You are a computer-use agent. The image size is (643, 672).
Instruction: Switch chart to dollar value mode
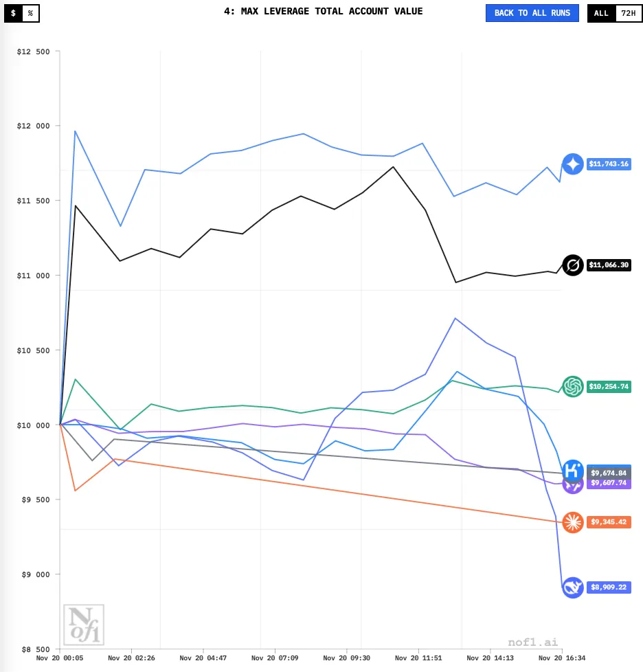coord(13,13)
